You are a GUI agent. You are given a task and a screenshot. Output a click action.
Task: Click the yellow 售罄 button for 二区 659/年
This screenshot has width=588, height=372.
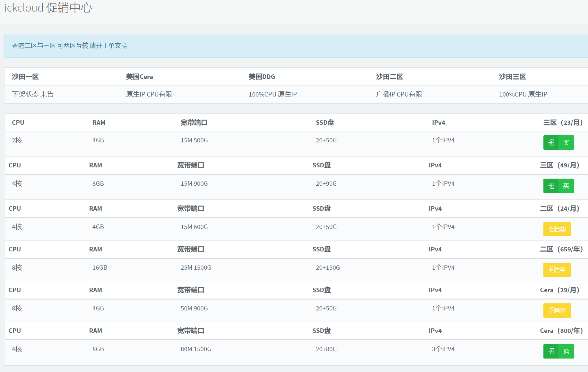557,270
